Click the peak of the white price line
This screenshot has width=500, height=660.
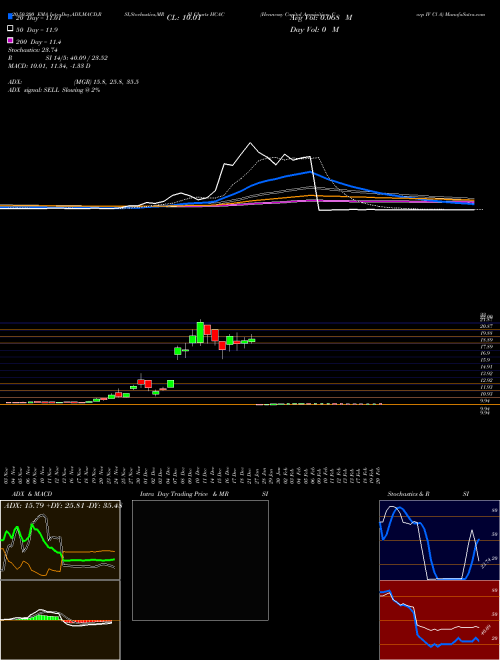pos(251,143)
